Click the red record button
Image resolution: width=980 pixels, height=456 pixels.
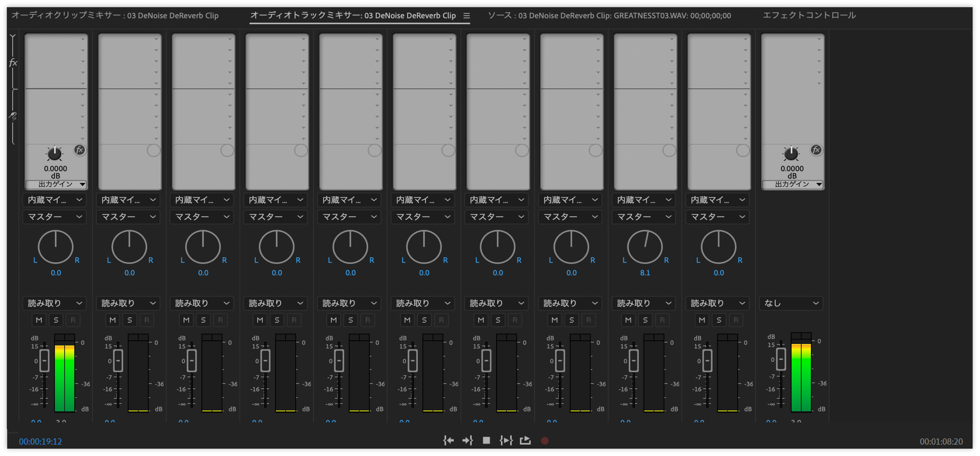(545, 440)
